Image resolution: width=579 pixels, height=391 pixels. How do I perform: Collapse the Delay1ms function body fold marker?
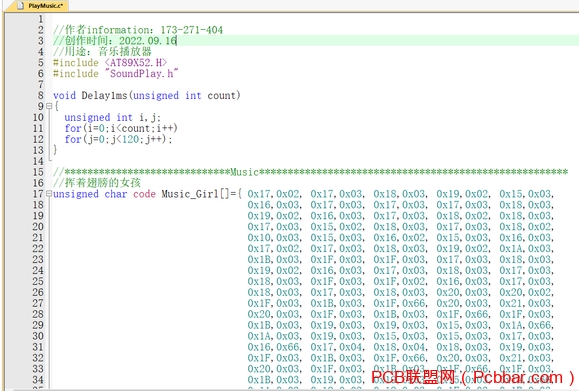49,106
